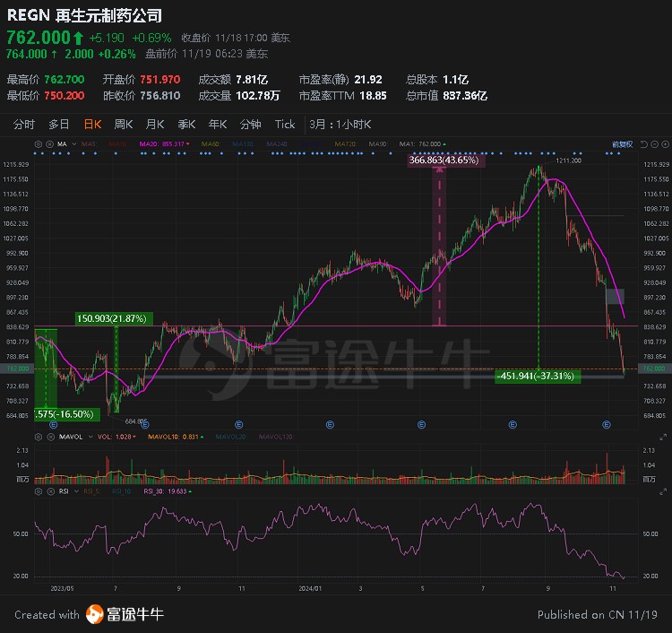Screen dimensions: 672x633
Task: Maximize the MAVOL volume panel
Action: point(663,437)
